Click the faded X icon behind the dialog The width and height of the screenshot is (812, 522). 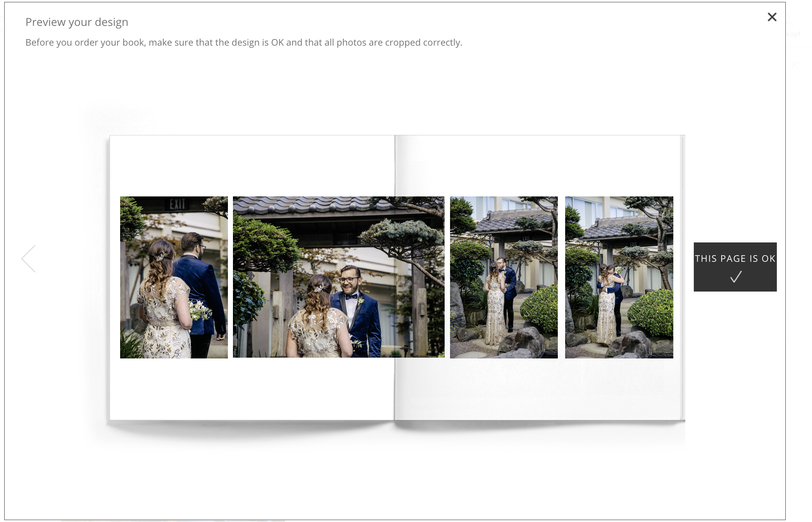[794, 65]
